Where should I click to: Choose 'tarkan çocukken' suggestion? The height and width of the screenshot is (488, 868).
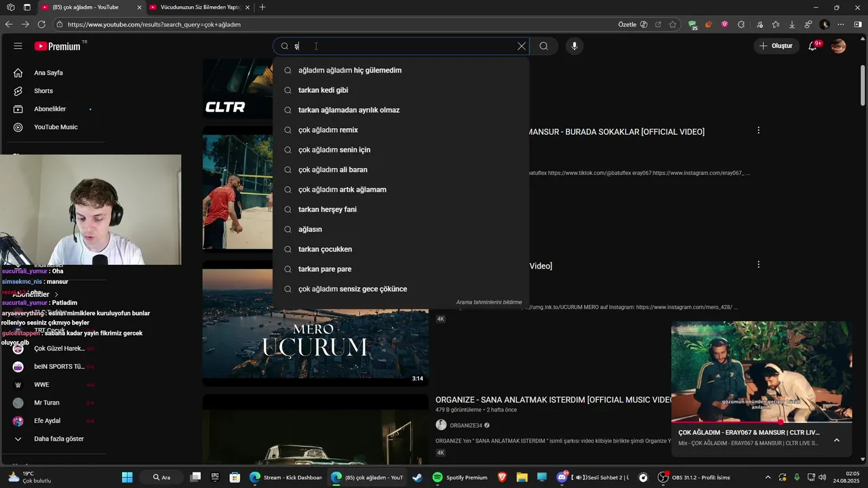[x=401, y=249]
